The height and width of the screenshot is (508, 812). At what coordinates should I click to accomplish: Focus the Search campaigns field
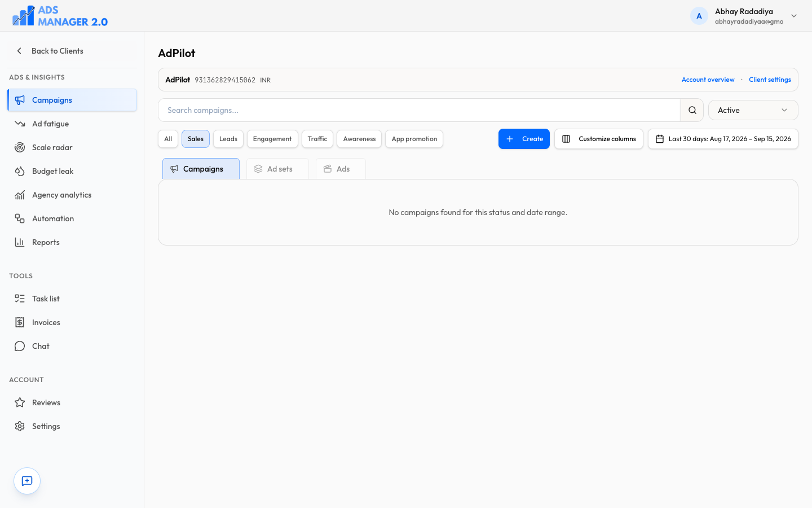point(420,110)
